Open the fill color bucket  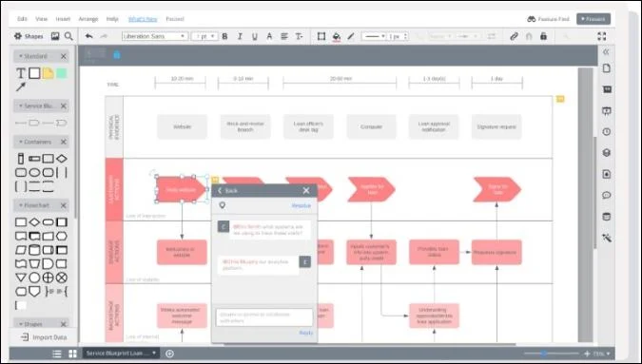click(x=336, y=36)
